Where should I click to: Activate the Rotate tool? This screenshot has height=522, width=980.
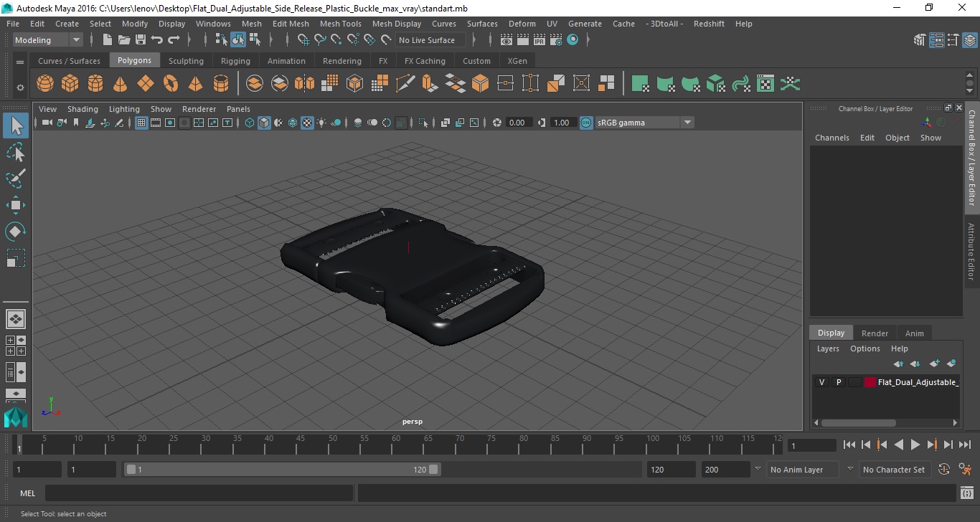(x=16, y=231)
